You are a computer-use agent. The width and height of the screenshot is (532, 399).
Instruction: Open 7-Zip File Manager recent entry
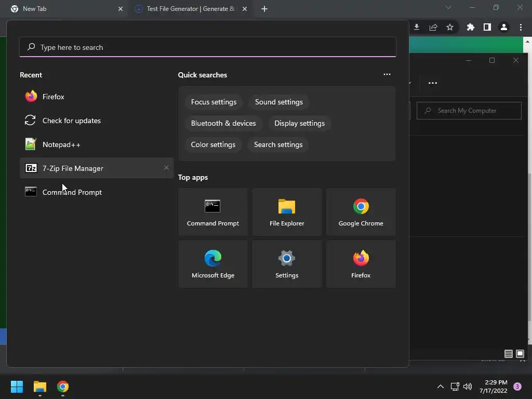point(96,168)
